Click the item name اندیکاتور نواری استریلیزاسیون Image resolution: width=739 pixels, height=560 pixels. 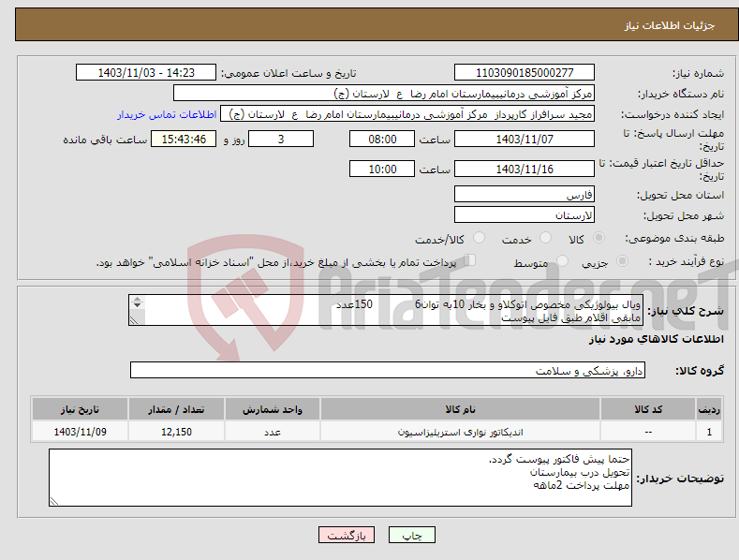(460, 432)
